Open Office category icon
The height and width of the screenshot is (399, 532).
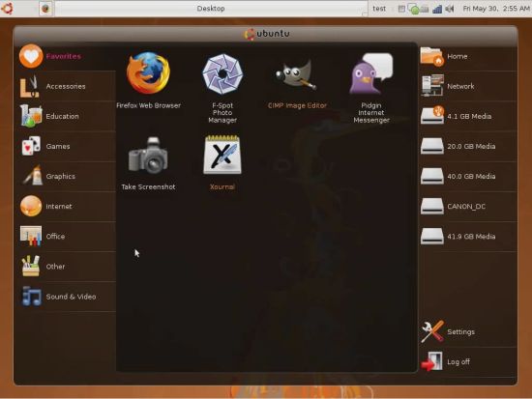pyautogui.click(x=31, y=236)
